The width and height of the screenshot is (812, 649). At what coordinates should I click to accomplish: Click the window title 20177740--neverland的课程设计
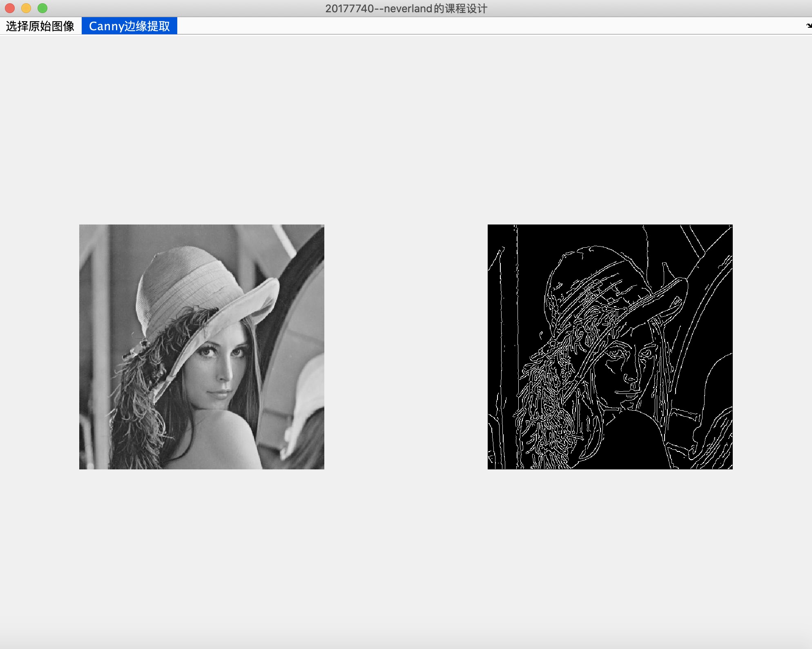click(406, 9)
